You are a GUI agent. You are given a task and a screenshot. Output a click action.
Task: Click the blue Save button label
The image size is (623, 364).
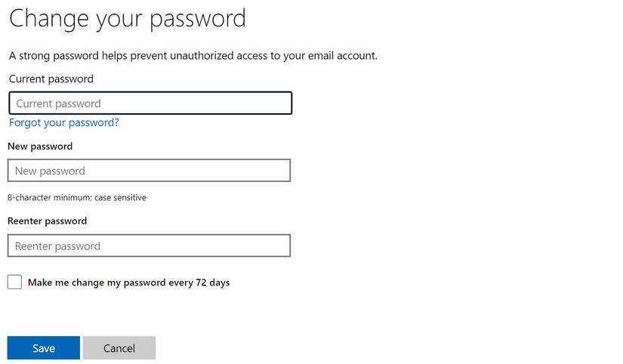point(44,348)
